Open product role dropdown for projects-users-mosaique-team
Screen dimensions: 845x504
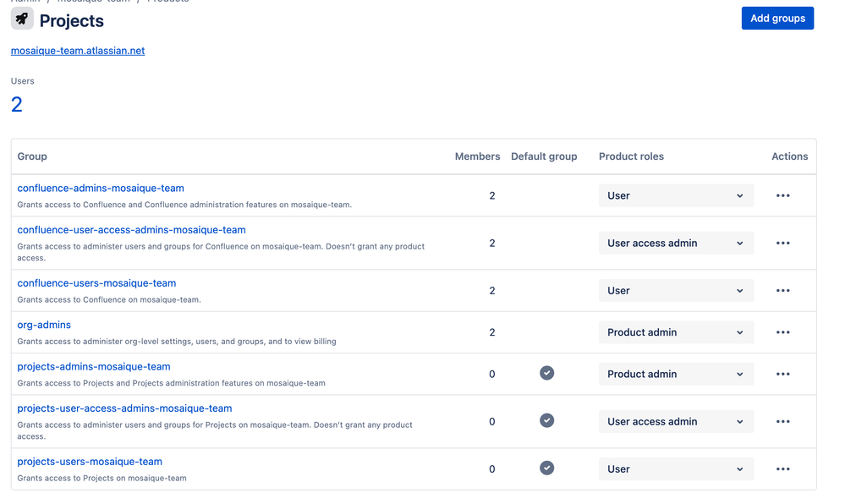click(676, 469)
